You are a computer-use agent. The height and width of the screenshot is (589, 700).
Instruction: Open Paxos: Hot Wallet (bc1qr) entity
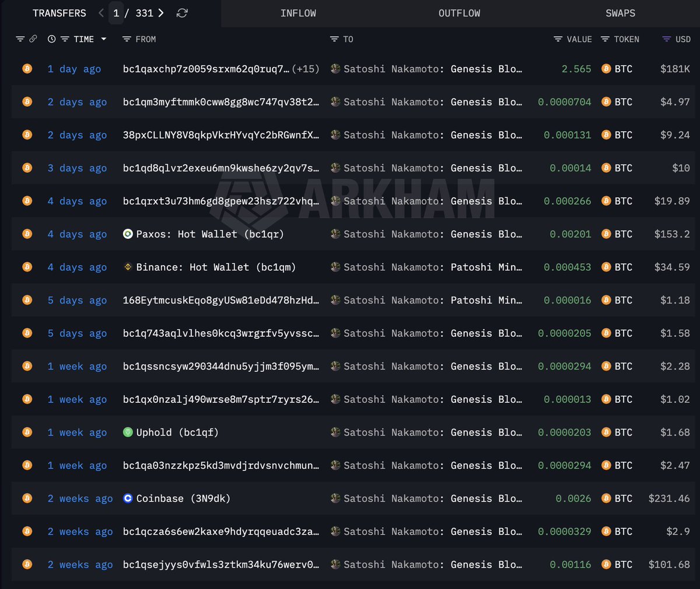(x=210, y=234)
